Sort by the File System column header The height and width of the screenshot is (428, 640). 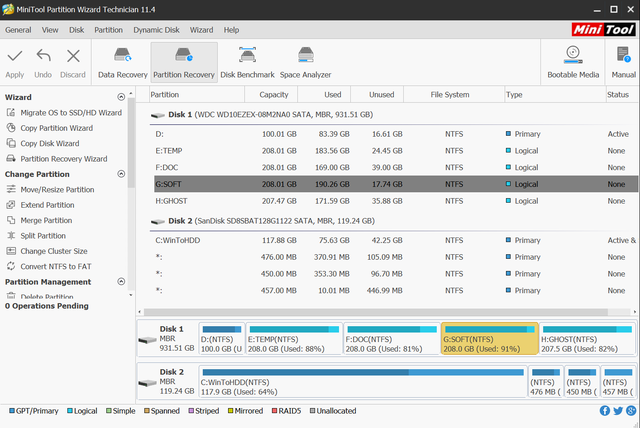(454, 95)
